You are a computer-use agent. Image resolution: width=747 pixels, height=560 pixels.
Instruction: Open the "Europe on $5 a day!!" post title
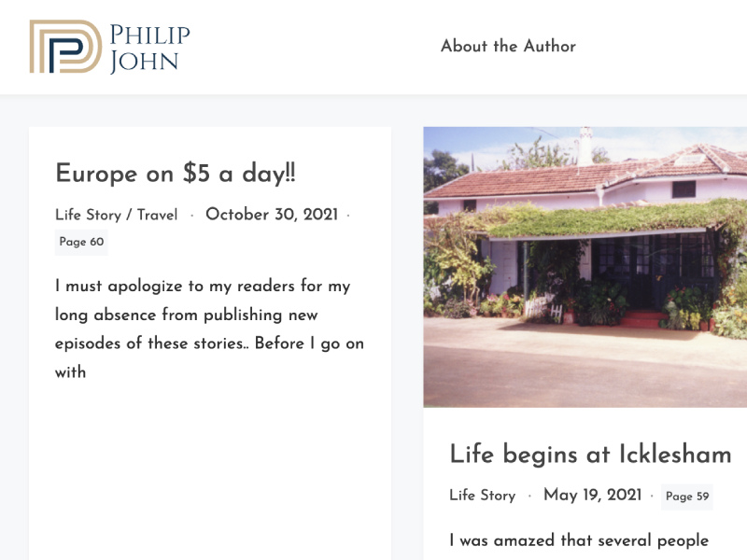(x=176, y=174)
